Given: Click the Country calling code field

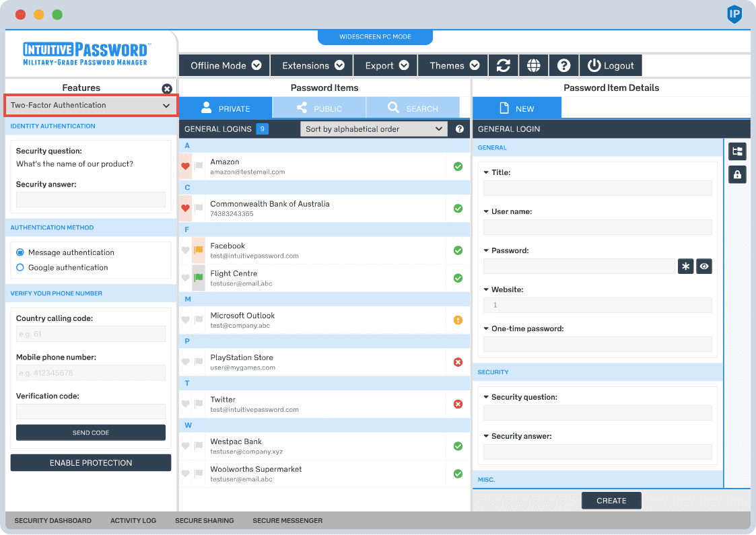Looking at the screenshot, I should pos(91,334).
